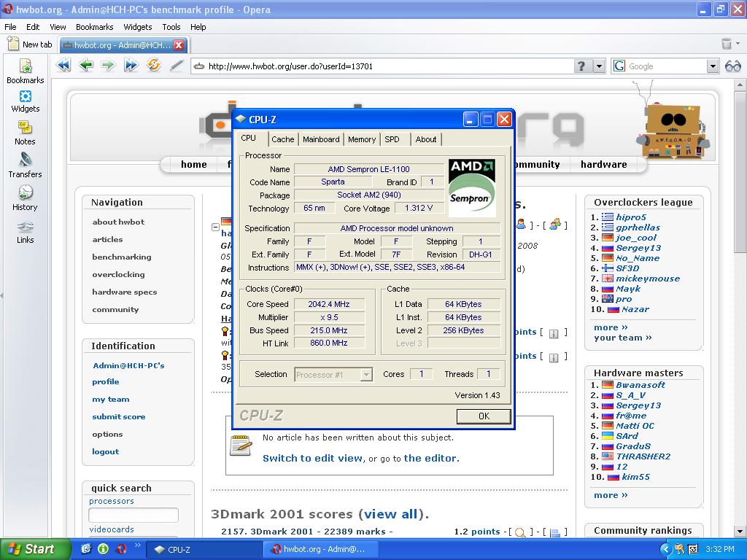The height and width of the screenshot is (560, 747).
Task: Open the address bar dropdown arrow
Action: pos(600,66)
